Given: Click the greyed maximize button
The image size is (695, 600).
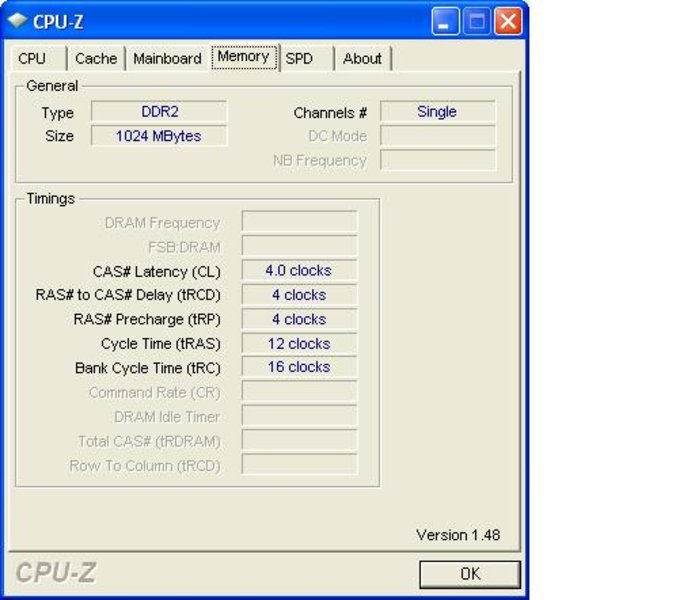Looking at the screenshot, I should click(x=476, y=20).
